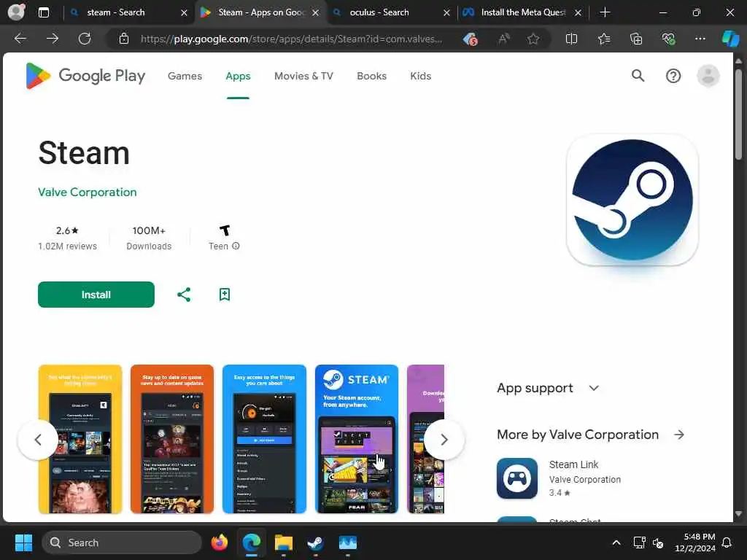
Task: Open the Copilot sidebar
Action: pyautogui.click(x=730, y=39)
